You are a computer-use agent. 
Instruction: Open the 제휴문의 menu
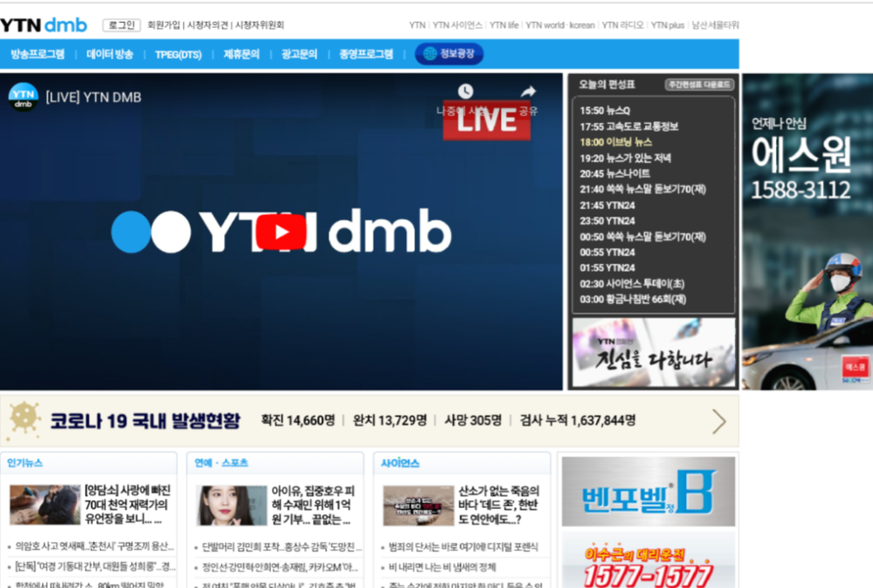(x=241, y=54)
